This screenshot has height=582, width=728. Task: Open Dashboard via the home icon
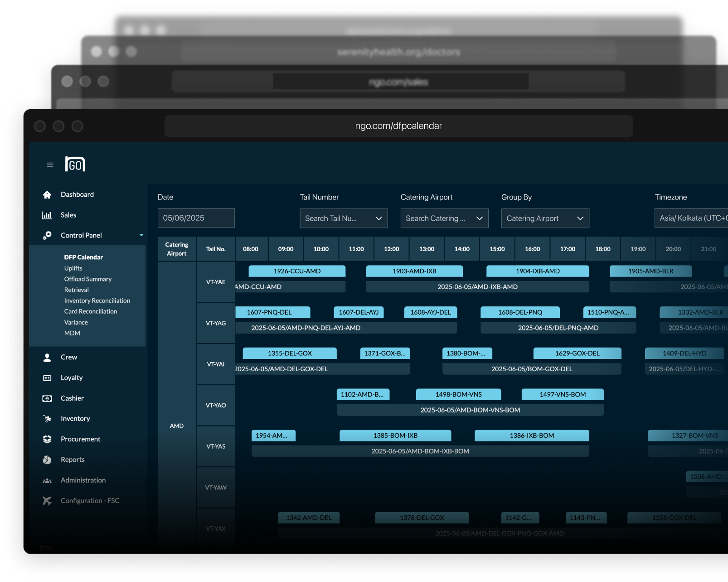(47, 194)
